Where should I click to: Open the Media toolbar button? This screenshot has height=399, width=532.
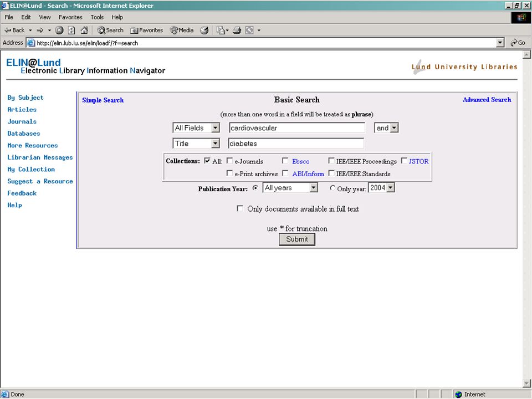click(182, 30)
